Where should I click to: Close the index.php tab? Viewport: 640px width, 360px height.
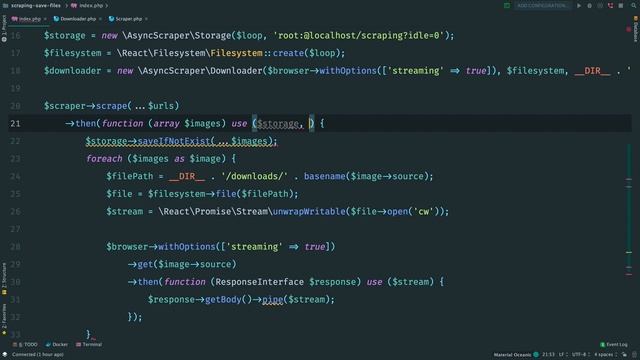[x=45, y=19]
